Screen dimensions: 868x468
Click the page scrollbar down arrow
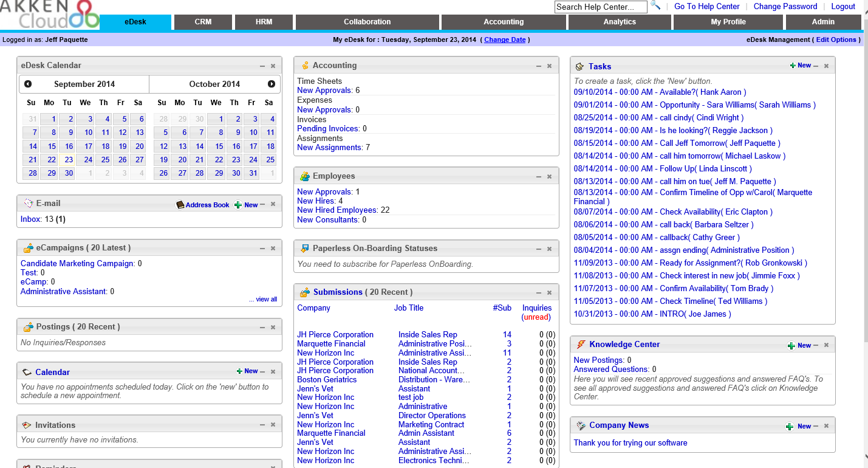point(866,456)
